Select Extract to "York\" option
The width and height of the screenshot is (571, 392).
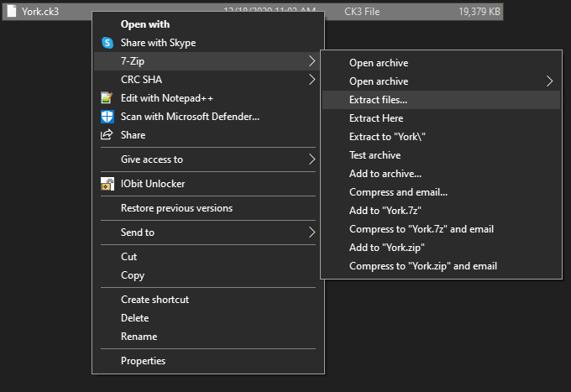click(x=387, y=137)
